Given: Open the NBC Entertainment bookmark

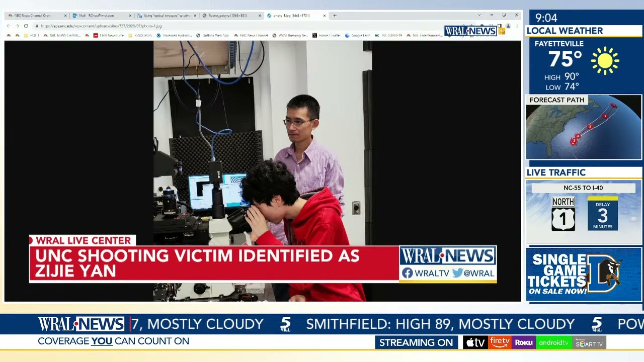Looking at the screenshot, I should [425, 36].
